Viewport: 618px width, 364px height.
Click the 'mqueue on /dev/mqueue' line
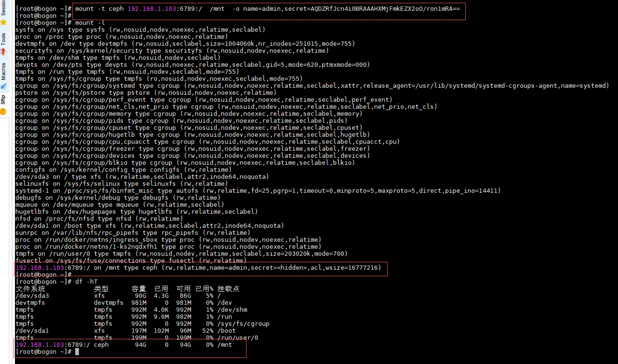click(120, 205)
